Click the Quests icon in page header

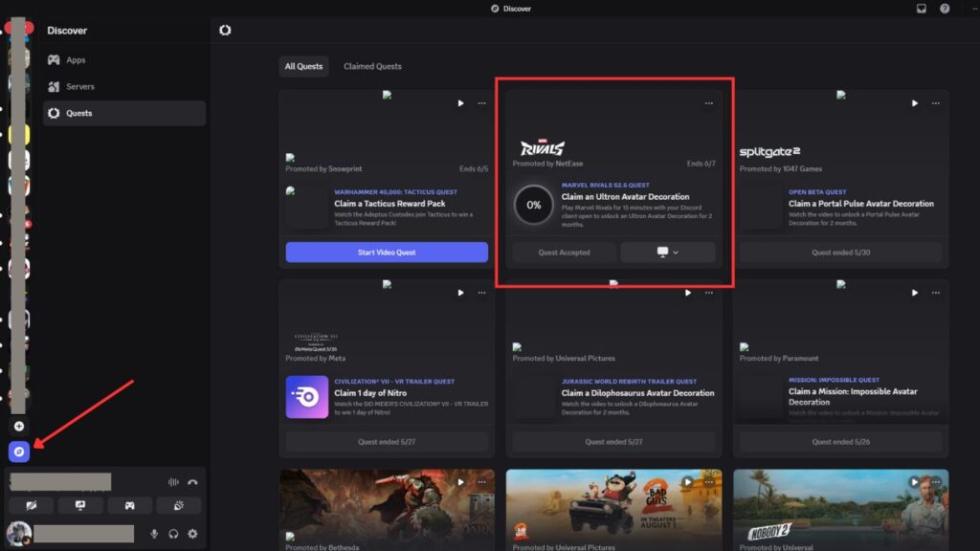[x=225, y=30]
